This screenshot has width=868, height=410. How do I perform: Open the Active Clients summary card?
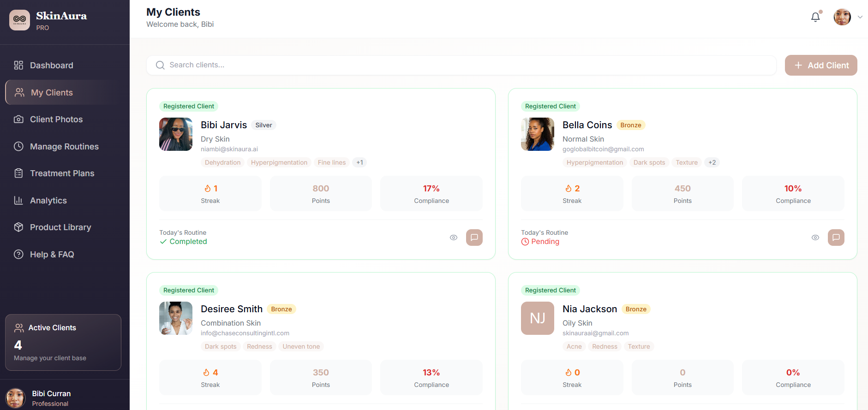tap(63, 342)
